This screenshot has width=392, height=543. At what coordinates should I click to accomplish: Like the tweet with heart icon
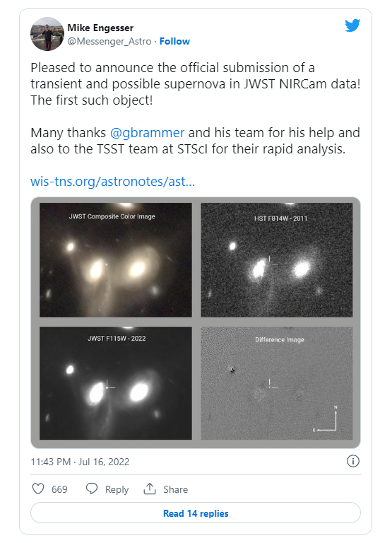click(38, 489)
